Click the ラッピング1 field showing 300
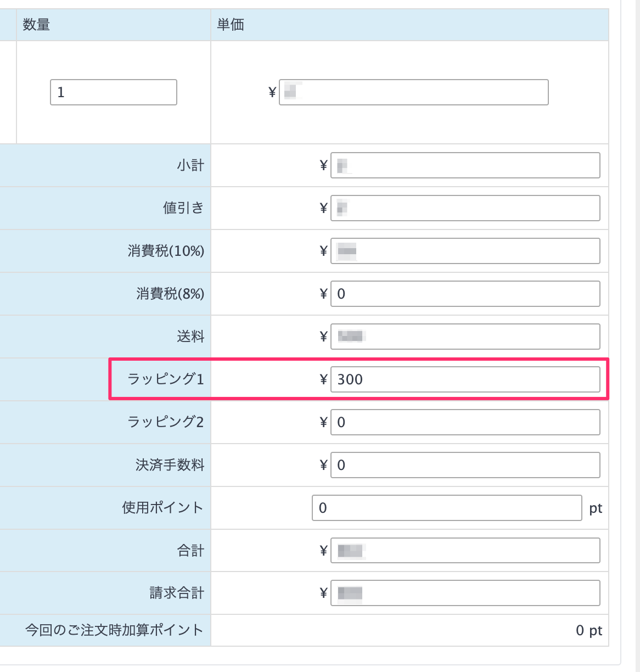This screenshot has width=640, height=672. [465, 379]
